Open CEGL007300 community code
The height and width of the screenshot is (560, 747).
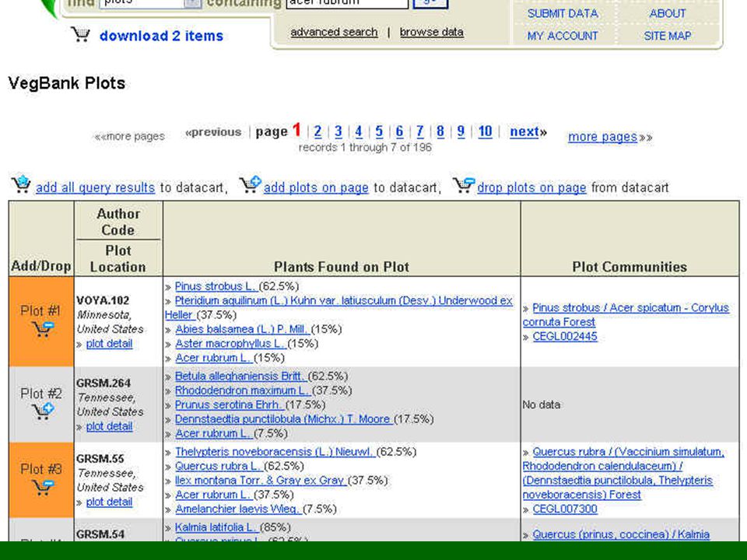(565, 509)
